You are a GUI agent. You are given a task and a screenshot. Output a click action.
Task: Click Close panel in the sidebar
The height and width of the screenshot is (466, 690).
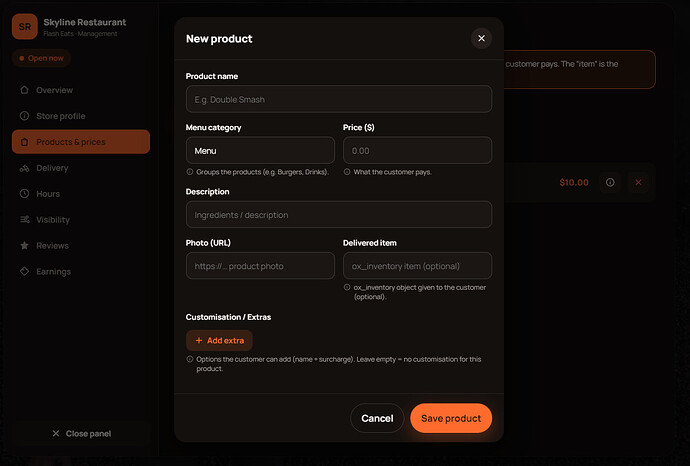81,433
